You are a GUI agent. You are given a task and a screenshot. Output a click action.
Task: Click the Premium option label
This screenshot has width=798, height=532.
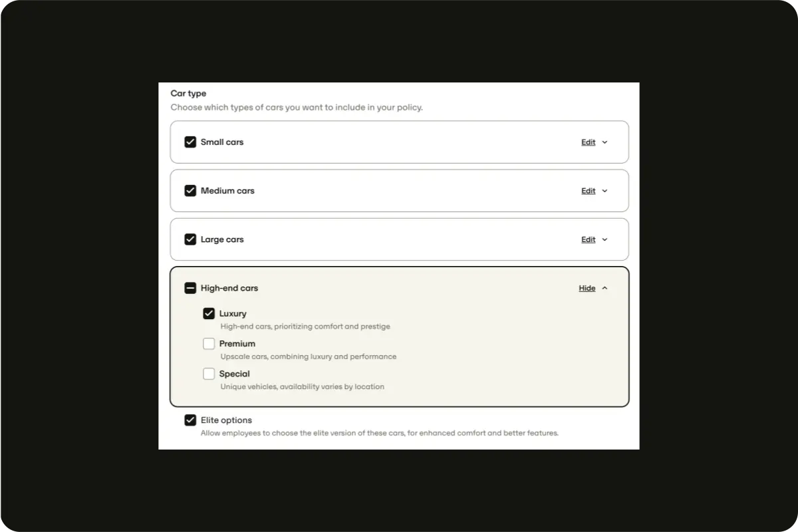(237, 344)
